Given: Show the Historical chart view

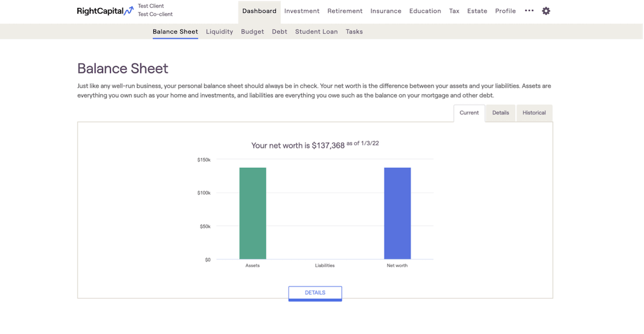Looking at the screenshot, I should [x=534, y=113].
